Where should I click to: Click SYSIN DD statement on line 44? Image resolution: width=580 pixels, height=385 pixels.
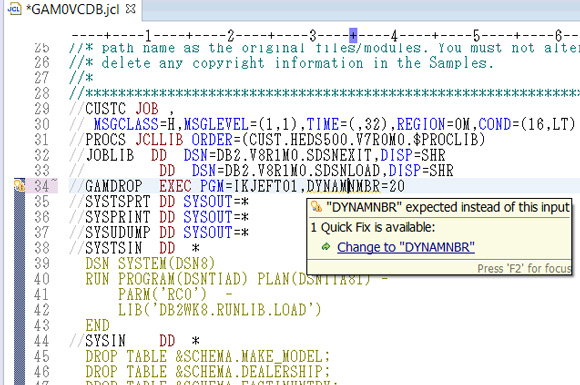(x=135, y=341)
